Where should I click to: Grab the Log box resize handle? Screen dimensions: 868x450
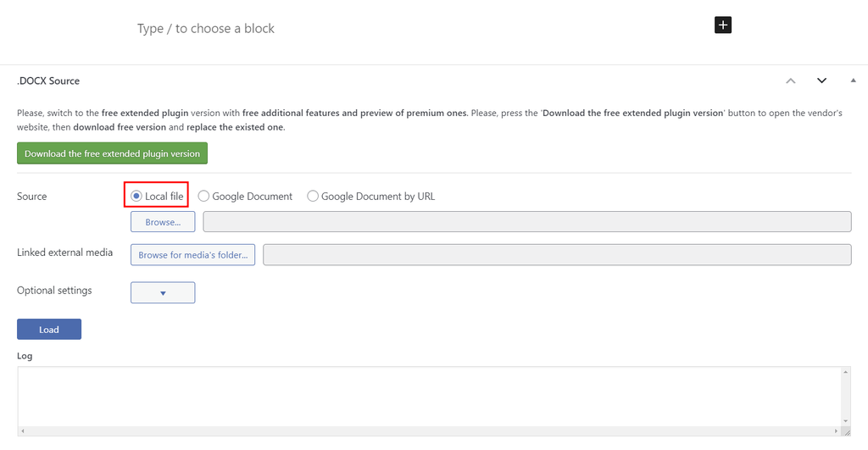coord(847,431)
